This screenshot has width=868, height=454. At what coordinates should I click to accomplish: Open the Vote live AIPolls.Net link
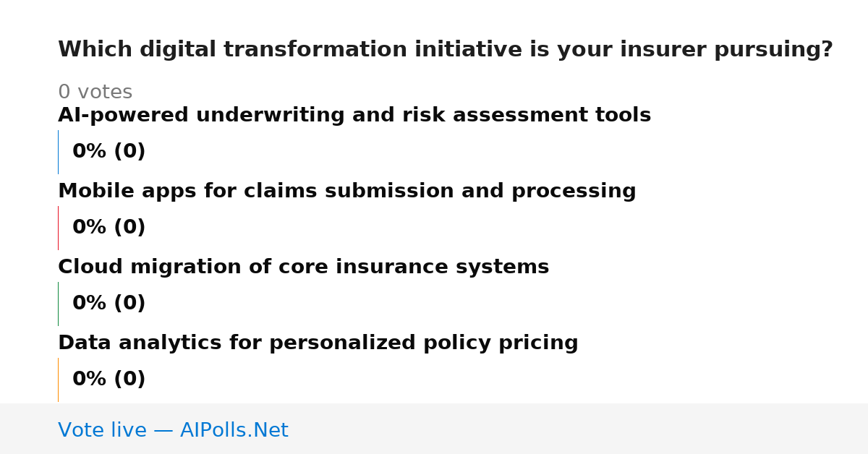(173, 431)
